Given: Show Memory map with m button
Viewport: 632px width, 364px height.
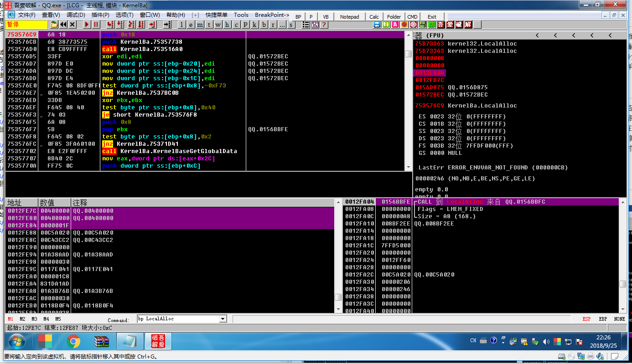Looking at the screenshot, I should click(200, 25).
